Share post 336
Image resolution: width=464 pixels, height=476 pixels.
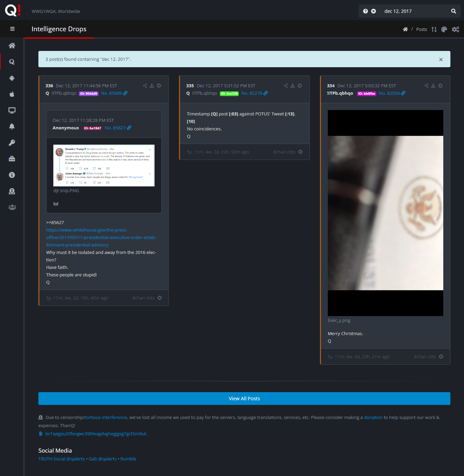145,86
